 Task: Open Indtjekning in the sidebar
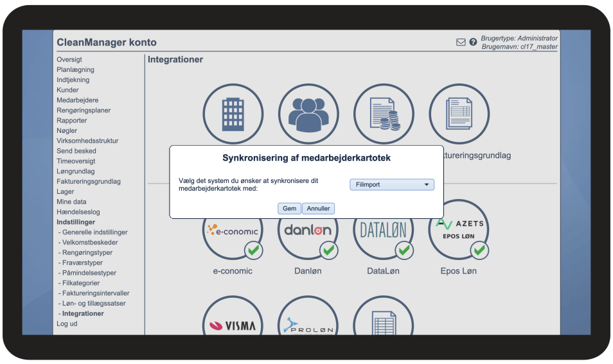[x=73, y=80]
